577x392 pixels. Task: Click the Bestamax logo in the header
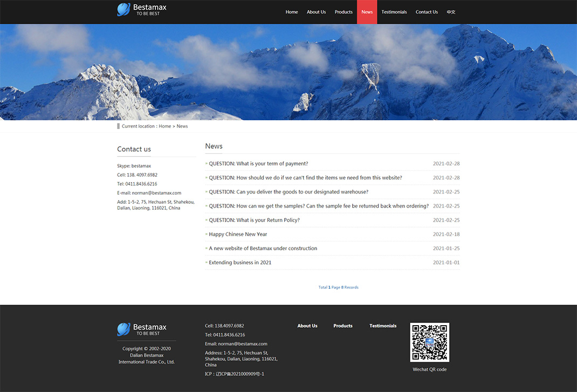click(142, 10)
